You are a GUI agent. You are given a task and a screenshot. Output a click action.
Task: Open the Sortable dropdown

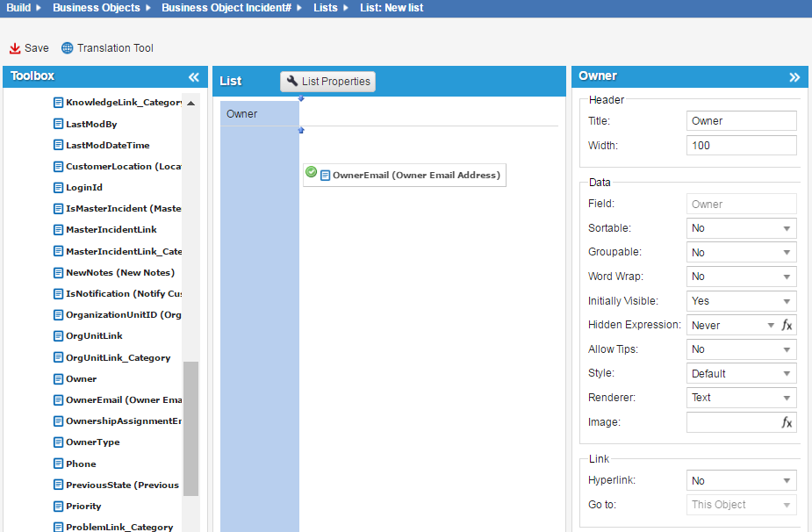(741, 228)
